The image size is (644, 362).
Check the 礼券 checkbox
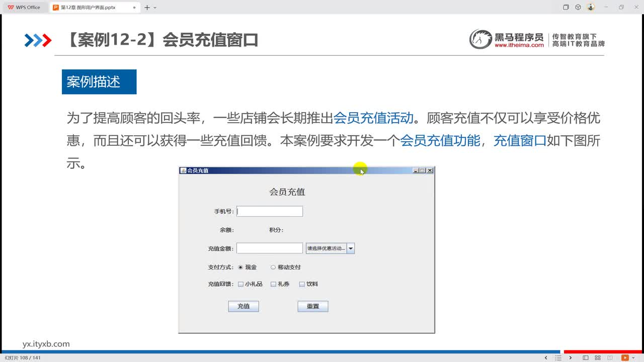tap(273, 284)
